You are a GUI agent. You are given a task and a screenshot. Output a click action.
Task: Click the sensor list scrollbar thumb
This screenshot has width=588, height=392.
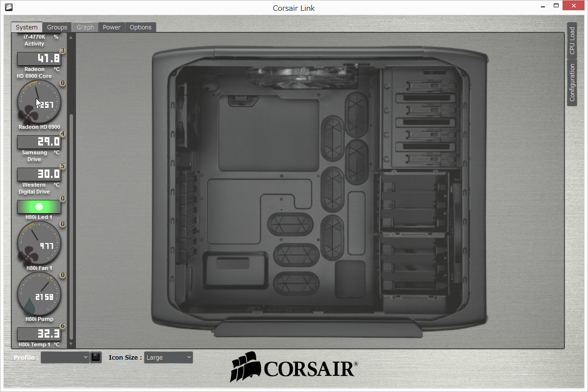pos(71,226)
